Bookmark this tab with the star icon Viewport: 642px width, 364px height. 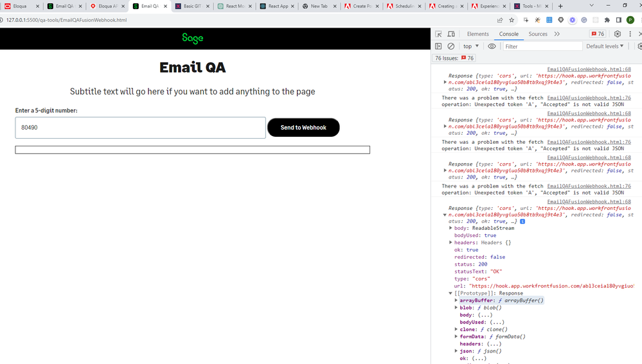(512, 20)
